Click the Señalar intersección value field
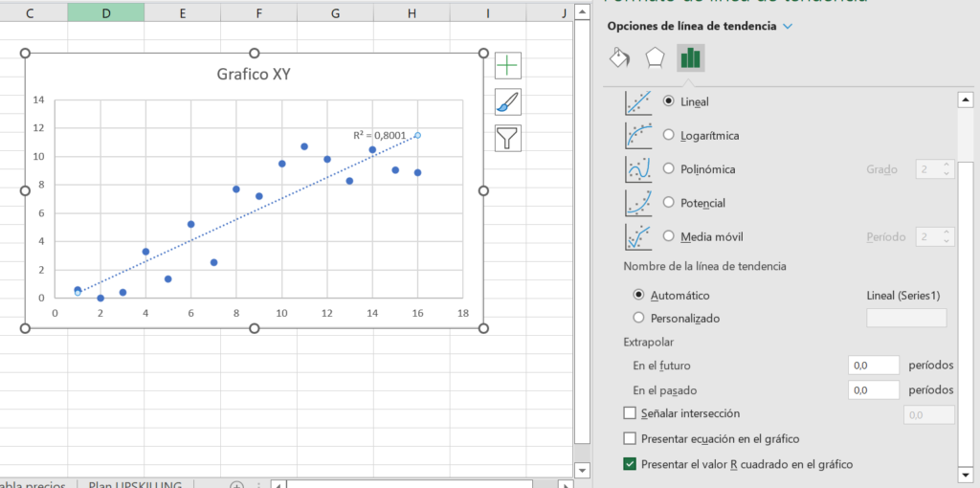The width and height of the screenshot is (980, 488). pyautogui.click(x=928, y=414)
